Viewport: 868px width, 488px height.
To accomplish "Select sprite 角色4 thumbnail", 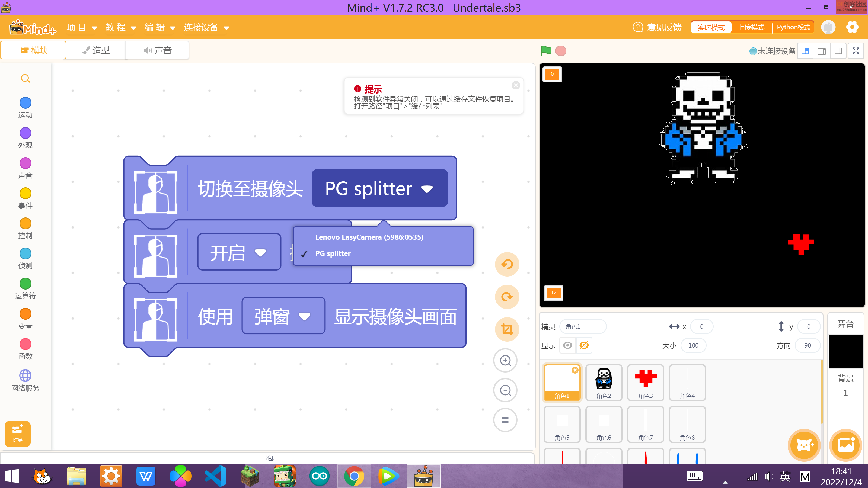I will click(x=687, y=383).
